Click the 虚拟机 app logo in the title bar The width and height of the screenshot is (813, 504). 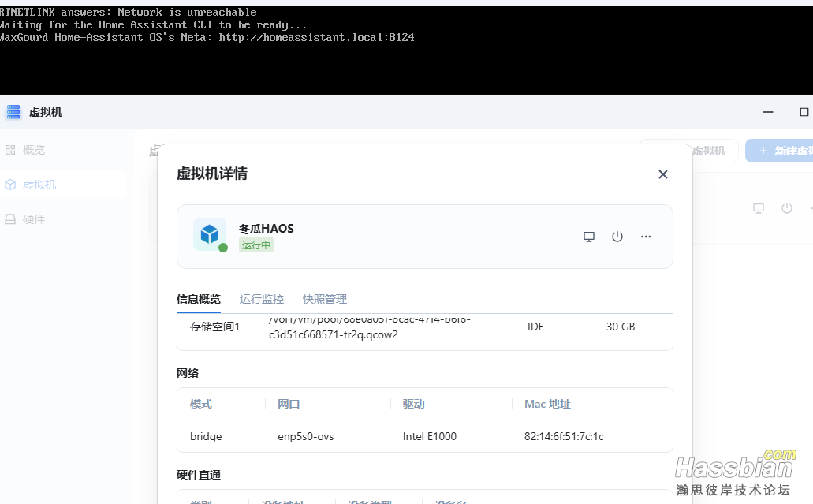[x=13, y=112]
